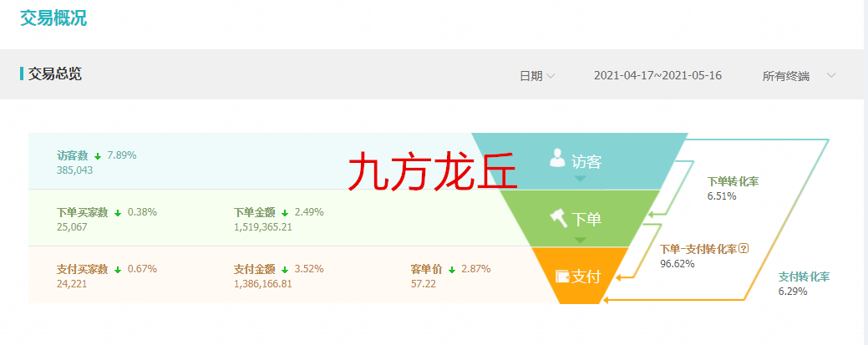This screenshot has width=868, height=345.
Task: Click the 支付转化率 6.29% label
Action: pos(805,283)
